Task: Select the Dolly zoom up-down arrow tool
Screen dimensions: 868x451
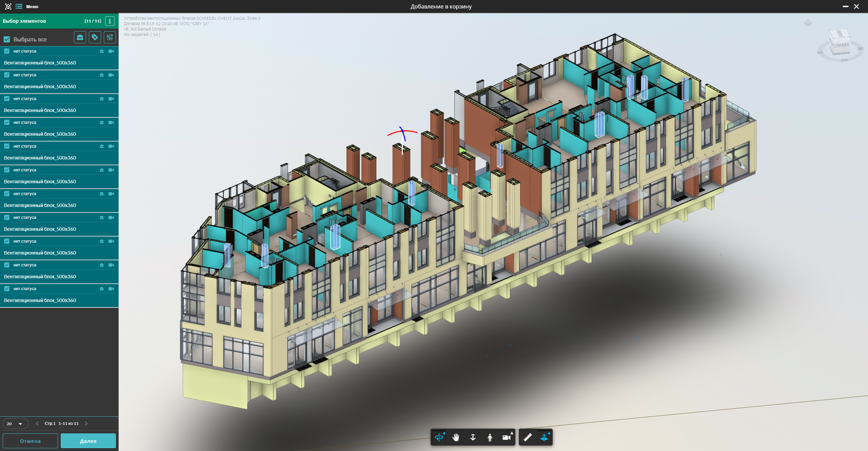Action: tap(473, 437)
